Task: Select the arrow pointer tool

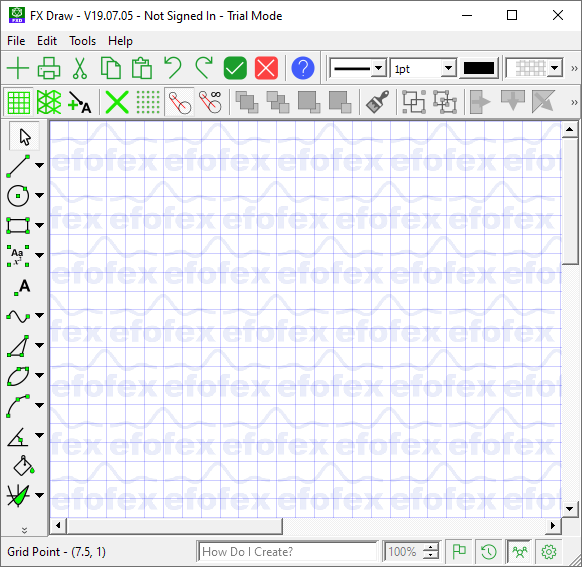Action: (x=24, y=137)
